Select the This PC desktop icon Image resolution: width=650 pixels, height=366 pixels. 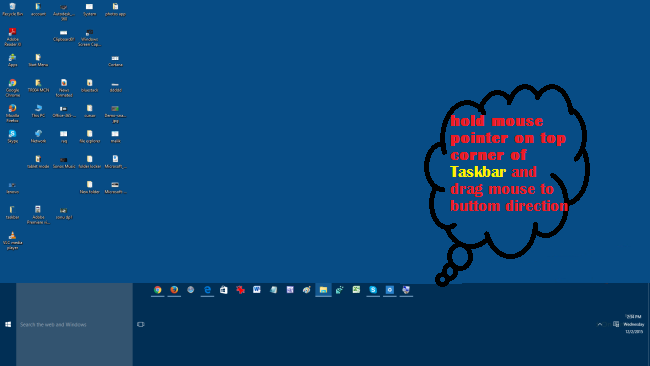point(38,111)
